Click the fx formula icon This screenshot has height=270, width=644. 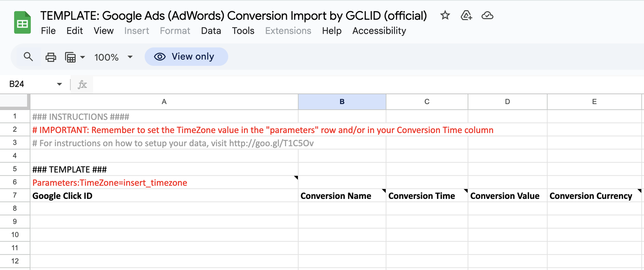pyautogui.click(x=82, y=84)
